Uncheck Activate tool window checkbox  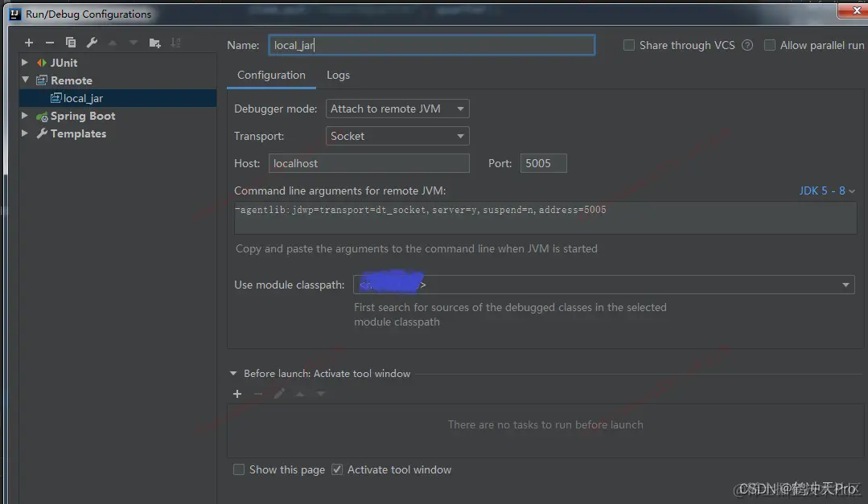[336, 469]
